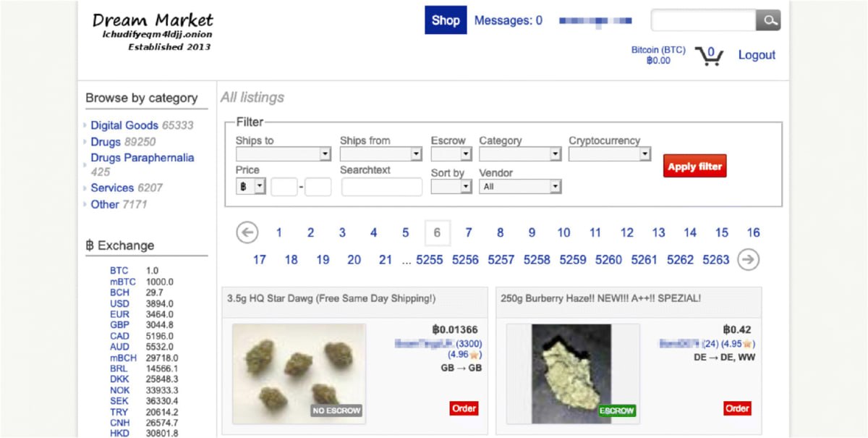Open the Price currency dropdown
This screenshot has width=868, height=438.
(x=251, y=187)
